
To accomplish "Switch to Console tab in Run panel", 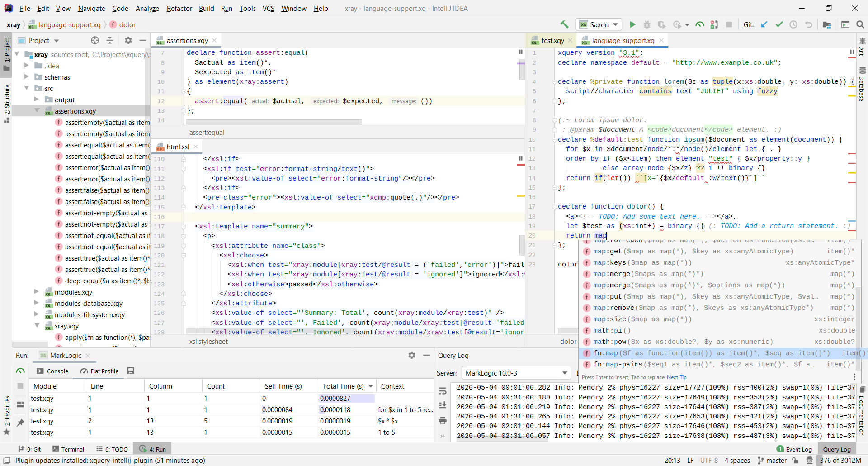I will tap(53, 371).
